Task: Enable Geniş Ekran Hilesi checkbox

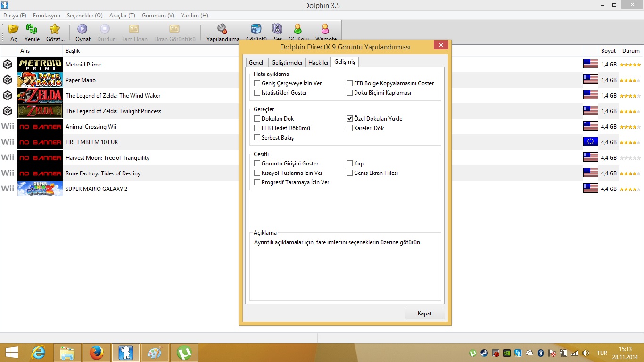Action: (x=349, y=173)
